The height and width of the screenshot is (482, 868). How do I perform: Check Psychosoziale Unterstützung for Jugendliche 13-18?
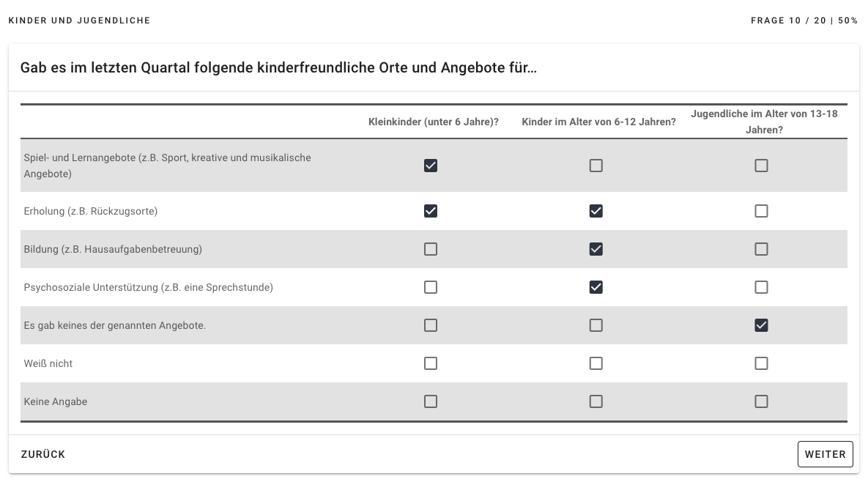point(761,287)
